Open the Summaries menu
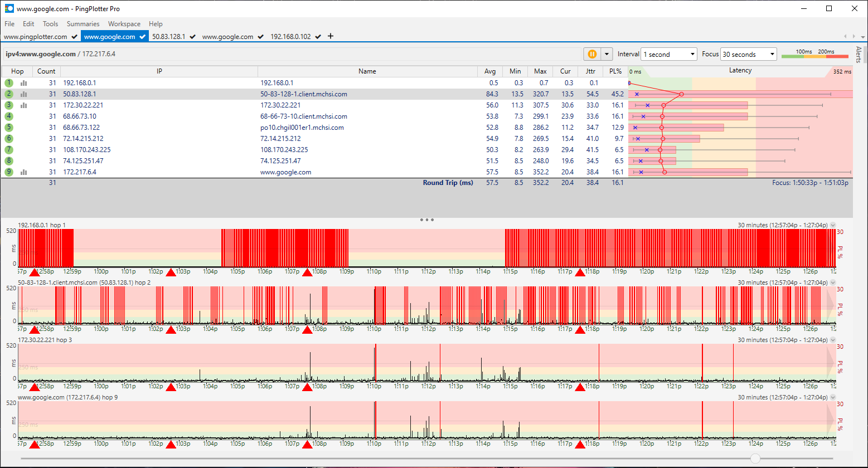Image resolution: width=868 pixels, height=468 pixels. [83, 24]
